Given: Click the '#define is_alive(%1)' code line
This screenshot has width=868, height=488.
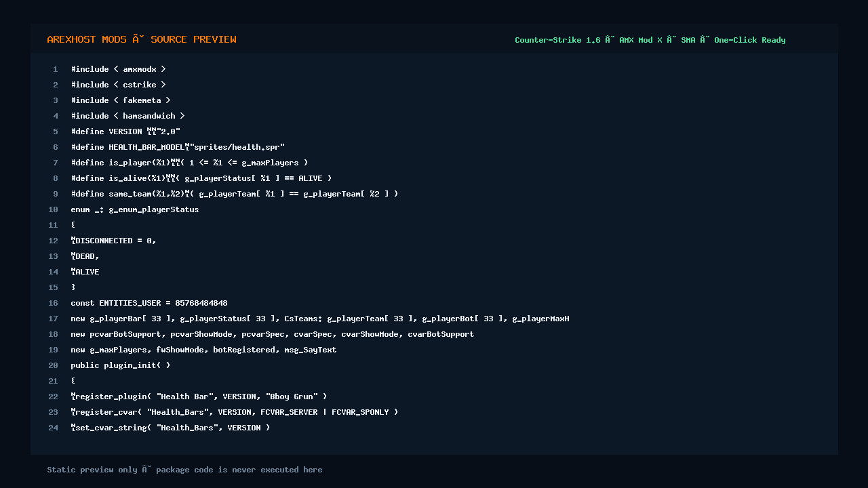Looking at the screenshot, I should 201,178.
